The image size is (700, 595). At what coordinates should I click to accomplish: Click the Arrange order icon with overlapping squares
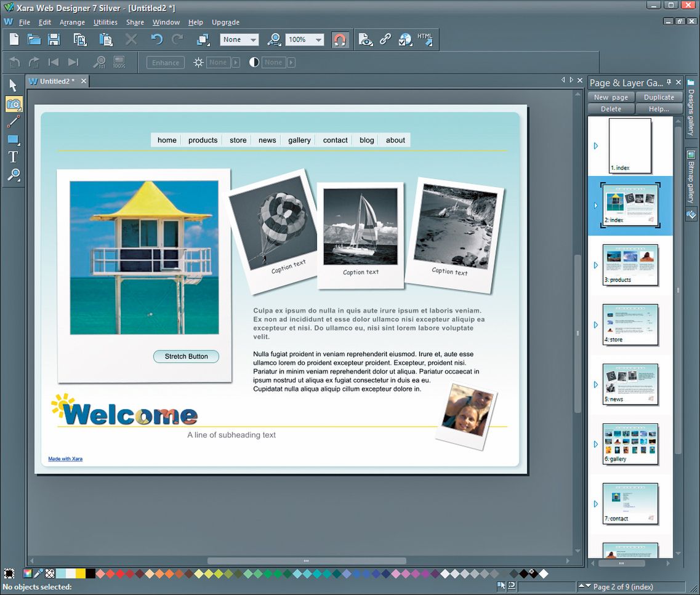tap(203, 40)
